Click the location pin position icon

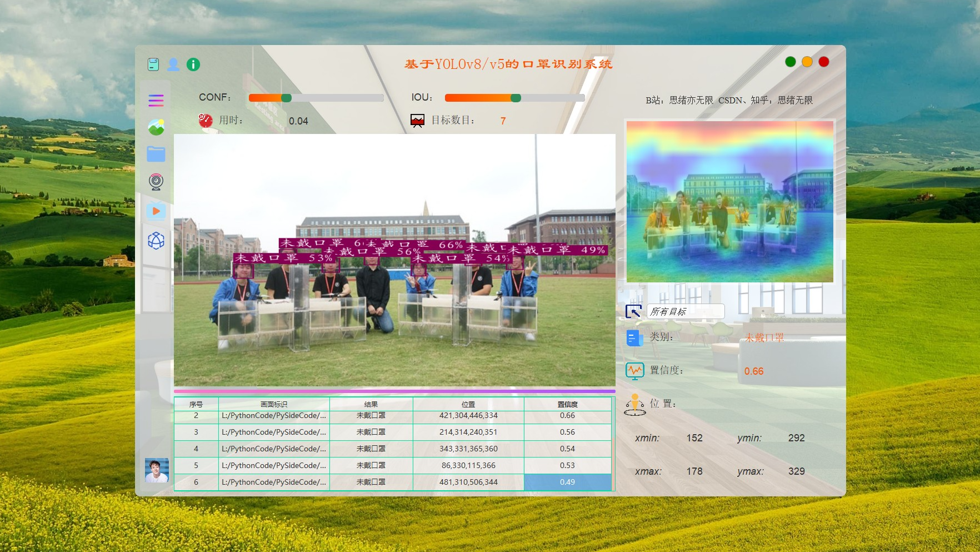(x=635, y=405)
